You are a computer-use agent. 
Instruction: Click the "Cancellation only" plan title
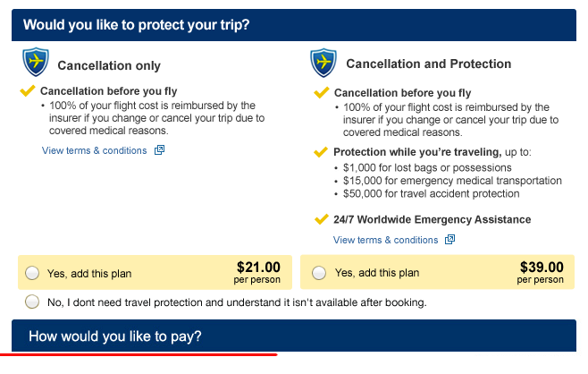tap(109, 65)
